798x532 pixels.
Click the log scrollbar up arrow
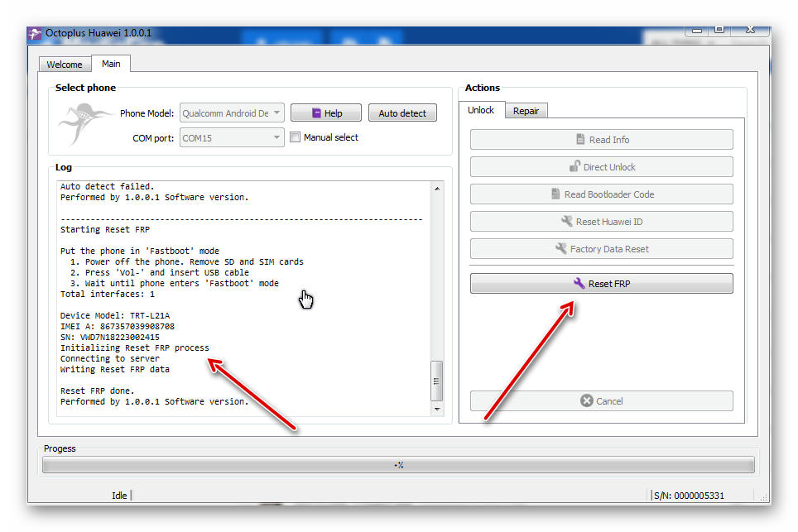coord(437,188)
